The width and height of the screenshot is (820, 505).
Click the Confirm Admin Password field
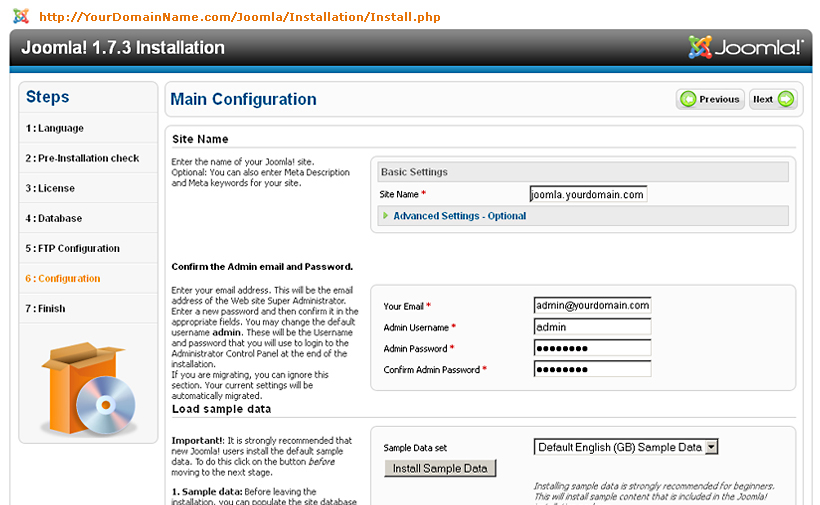tap(592, 369)
